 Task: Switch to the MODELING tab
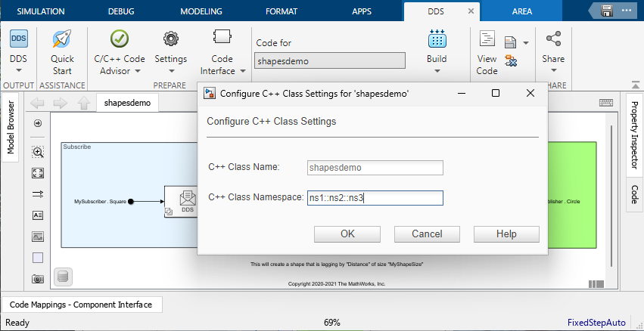pyautogui.click(x=201, y=11)
